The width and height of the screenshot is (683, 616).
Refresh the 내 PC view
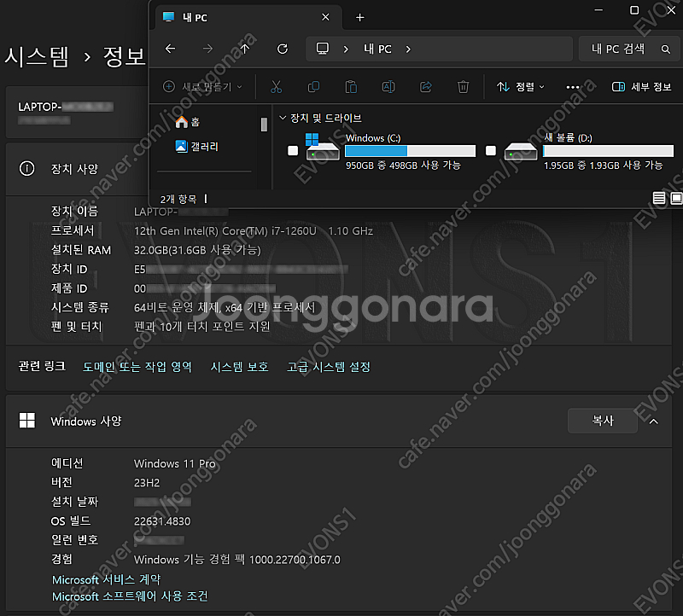283,49
